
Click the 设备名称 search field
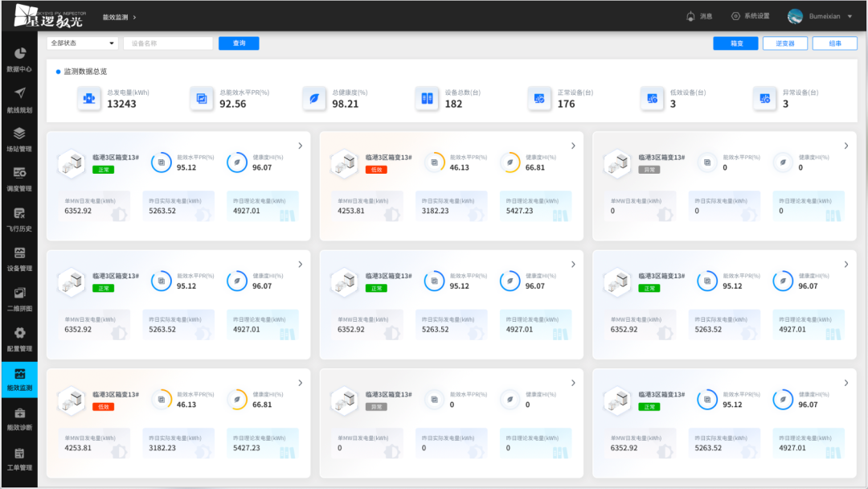167,43
